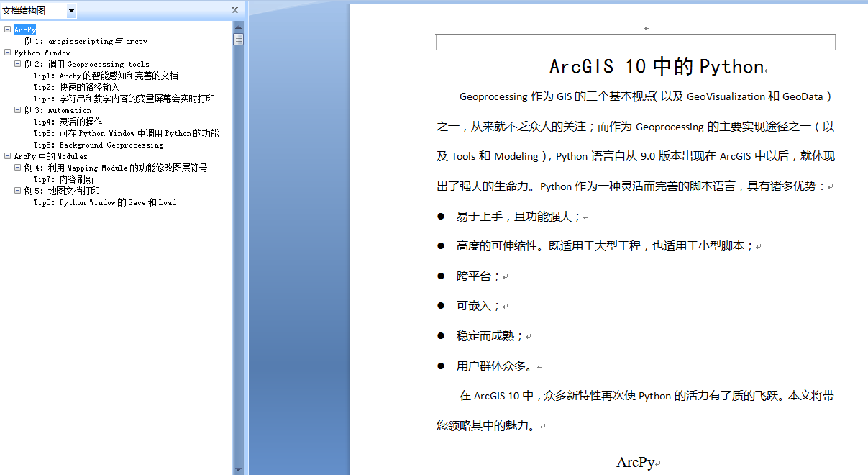
Task: Click the bullet 用户群体众多
Action: coord(495,366)
